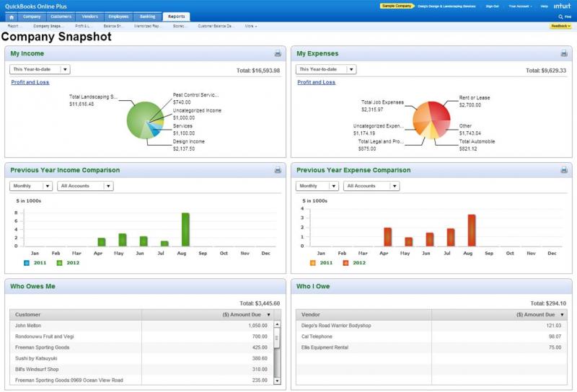The height and width of the screenshot is (392, 577).
Task: Open the Profit & Loss submenu item
Action: (x=82, y=26)
